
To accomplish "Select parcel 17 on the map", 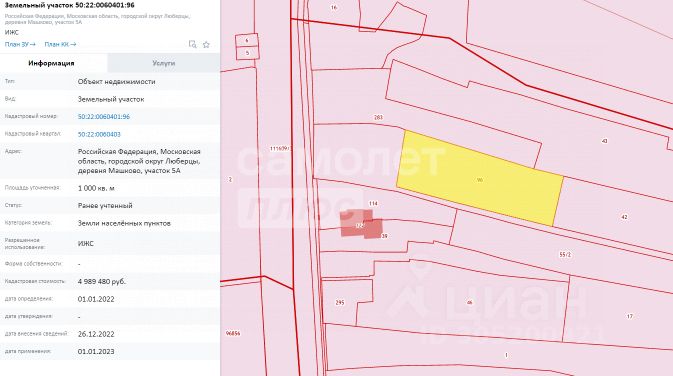I will [629, 316].
